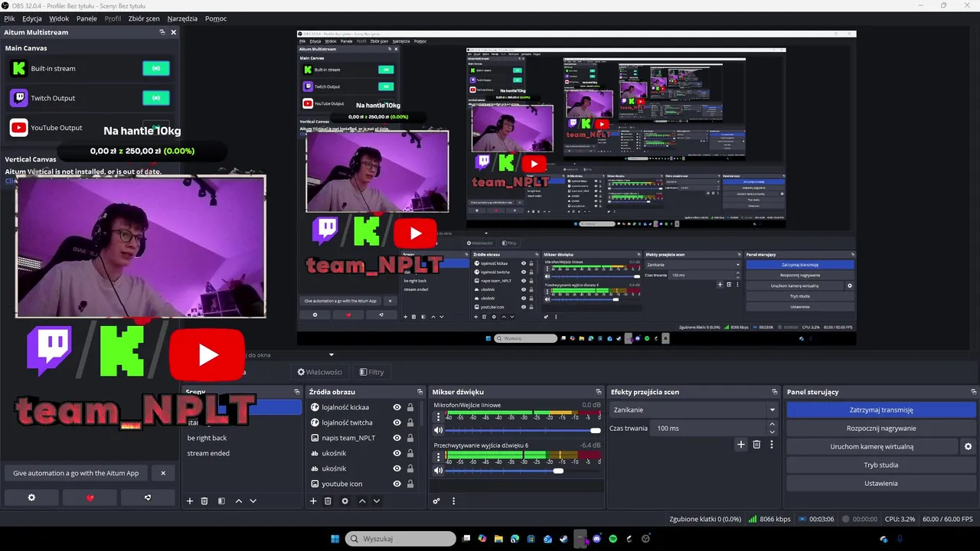This screenshot has width=980, height=551.
Task: Add a new scene with the plus icon
Action: (190, 501)
